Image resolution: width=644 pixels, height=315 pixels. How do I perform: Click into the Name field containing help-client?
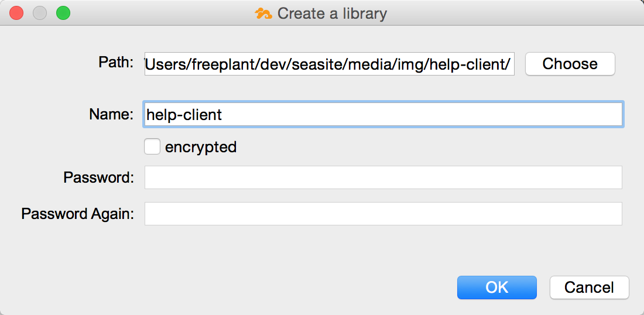point(383,114)
